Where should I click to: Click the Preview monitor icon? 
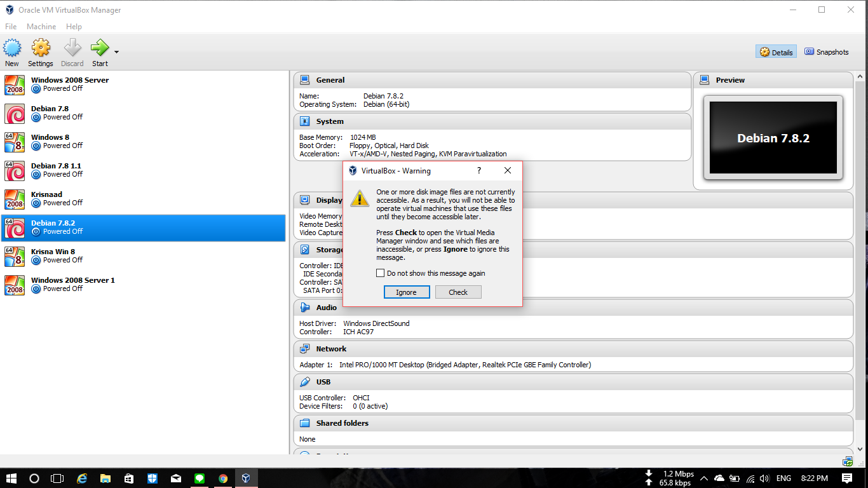(x=705, y=80)
